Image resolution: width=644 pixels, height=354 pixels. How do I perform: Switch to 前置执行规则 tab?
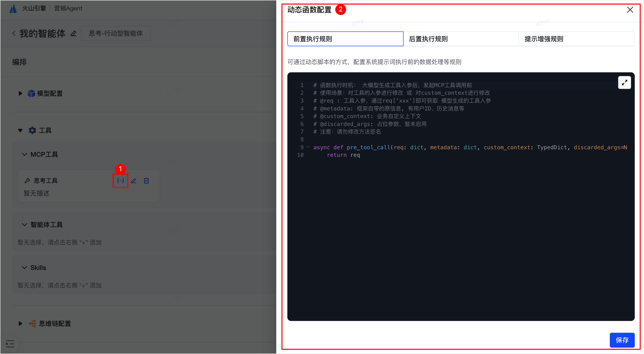(345, 39)
